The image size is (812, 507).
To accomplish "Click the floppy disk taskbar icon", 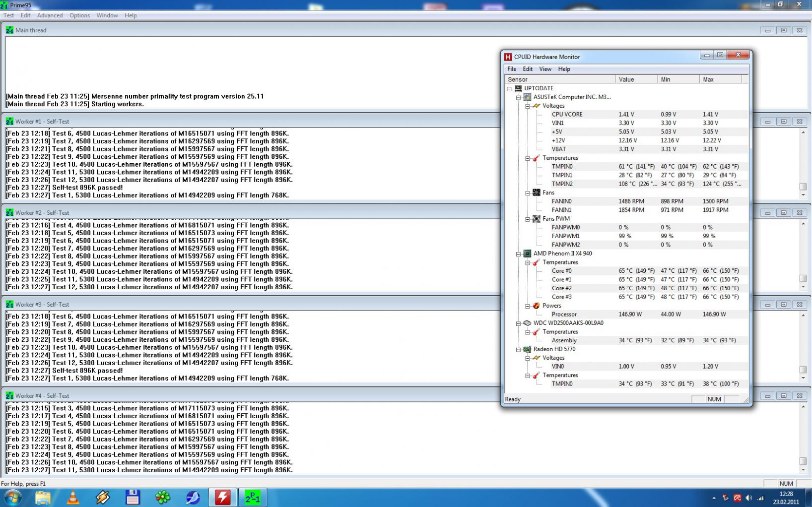I will click(x=133, y=497).
